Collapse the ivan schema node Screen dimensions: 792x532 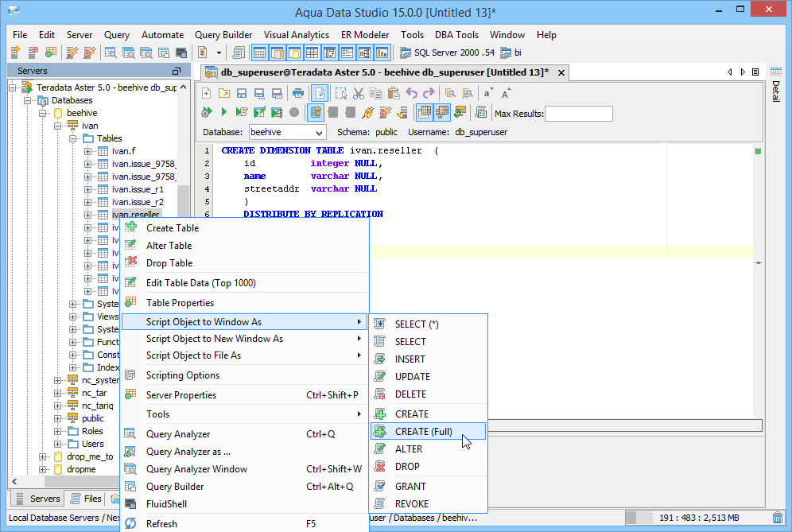(57, 126)
